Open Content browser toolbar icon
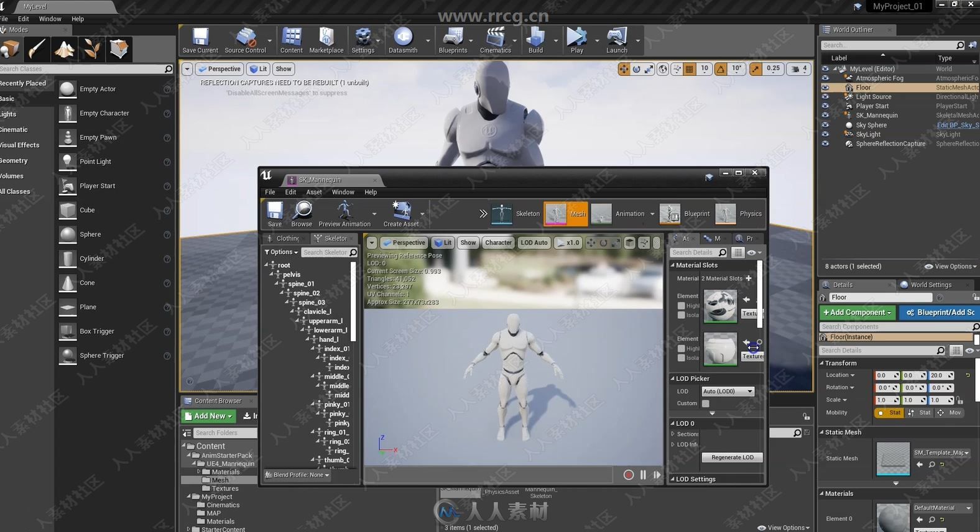The height and width of the screenshot is (532, 980). pyautogui.click(x=291, y=40)
